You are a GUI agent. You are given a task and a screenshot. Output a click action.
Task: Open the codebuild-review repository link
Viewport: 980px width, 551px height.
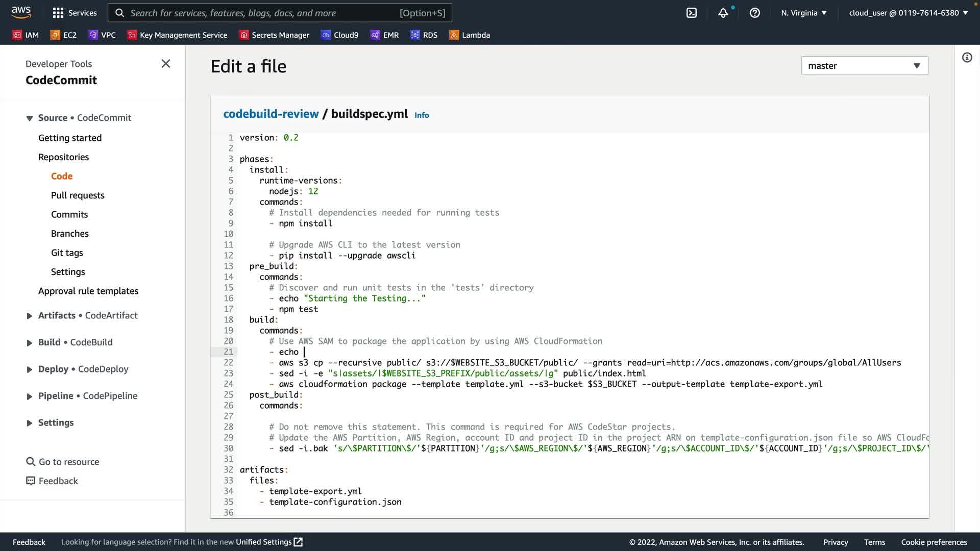pyautogui.click(x=271, y=114)
